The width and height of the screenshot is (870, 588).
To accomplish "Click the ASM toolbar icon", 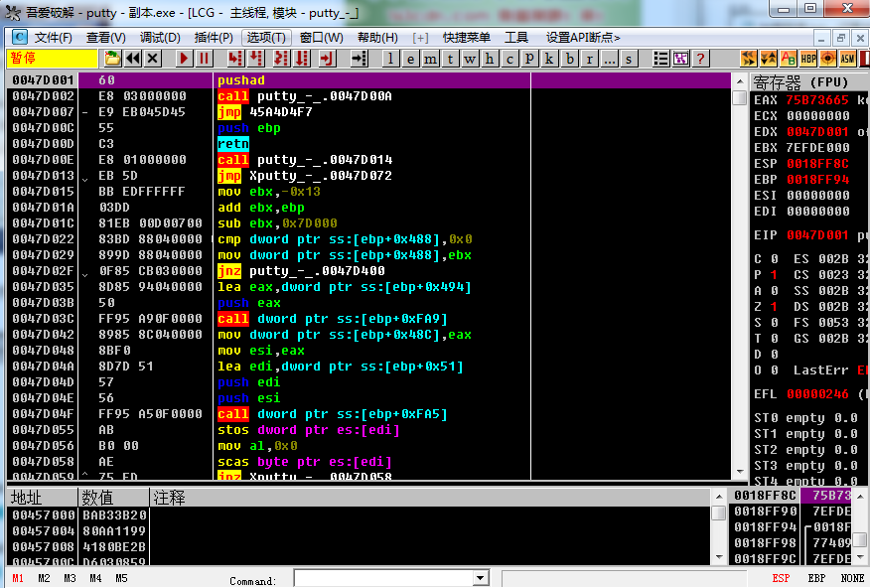I will coord(848,59).
